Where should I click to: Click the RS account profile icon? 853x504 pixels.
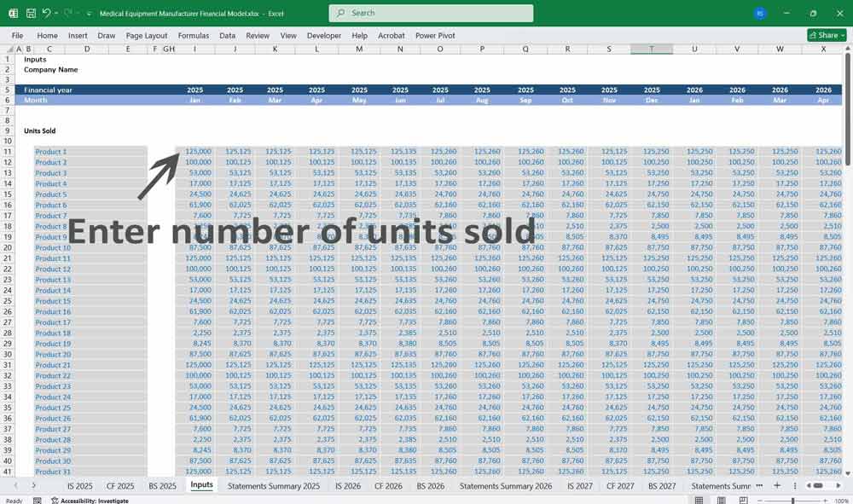point(760,14)
